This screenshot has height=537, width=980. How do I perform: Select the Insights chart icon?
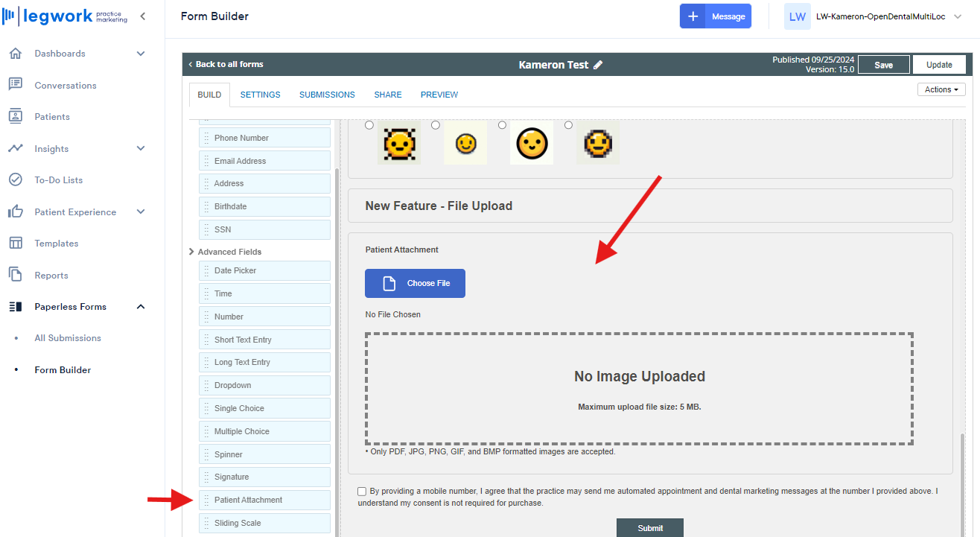click(x=15, y=148)
